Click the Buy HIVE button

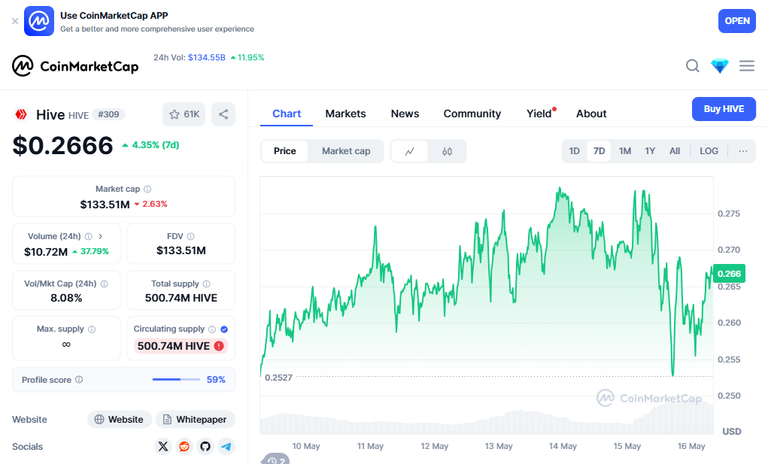[x=723, y=109]
